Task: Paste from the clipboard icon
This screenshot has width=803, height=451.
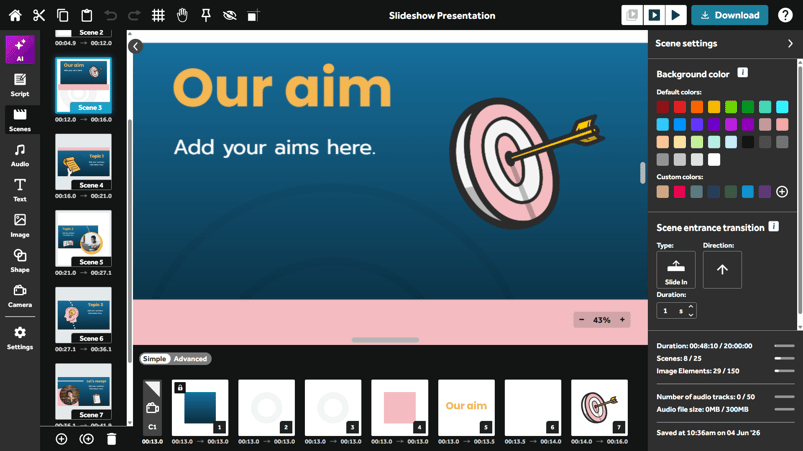Action: click(x=87, y=15)
